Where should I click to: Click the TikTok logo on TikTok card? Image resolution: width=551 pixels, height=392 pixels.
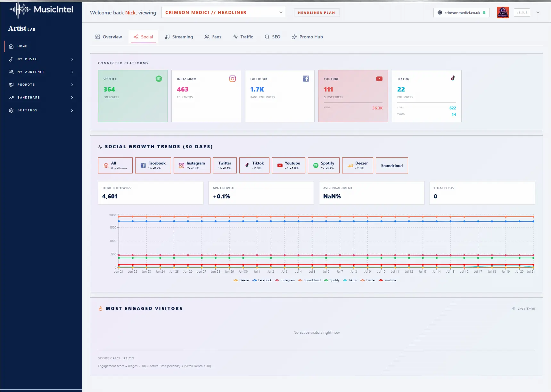(x=453, y=78)
